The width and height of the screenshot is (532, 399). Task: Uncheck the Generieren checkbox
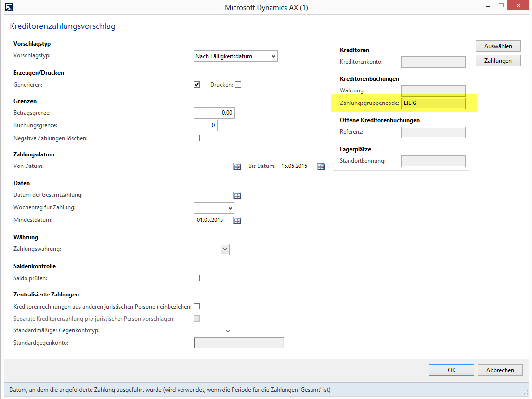(196, 85)
